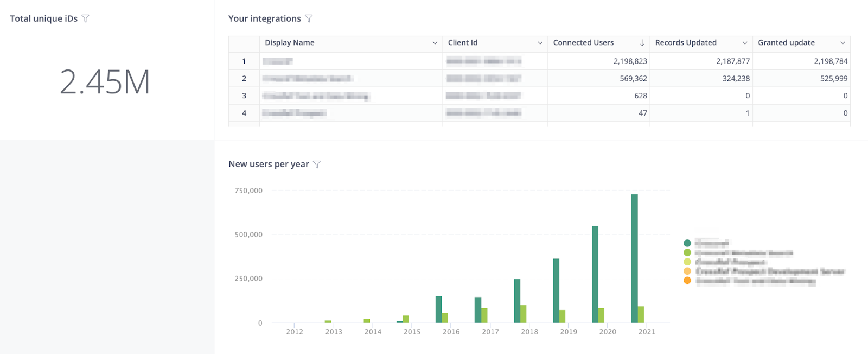Click the dark green 2016 bar

[x=438, y=309]
